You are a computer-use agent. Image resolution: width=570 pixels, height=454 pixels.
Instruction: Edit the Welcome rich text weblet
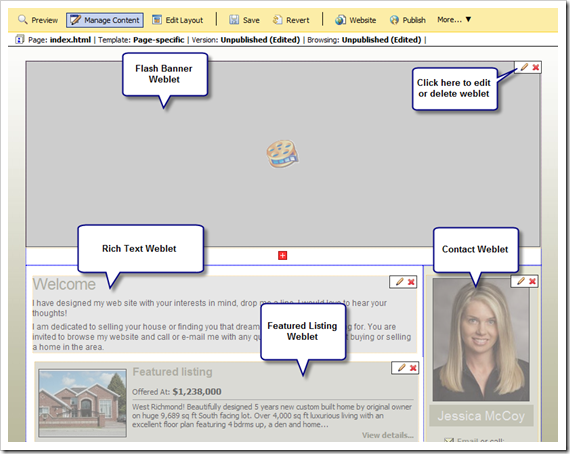click(x=400, y=282)
